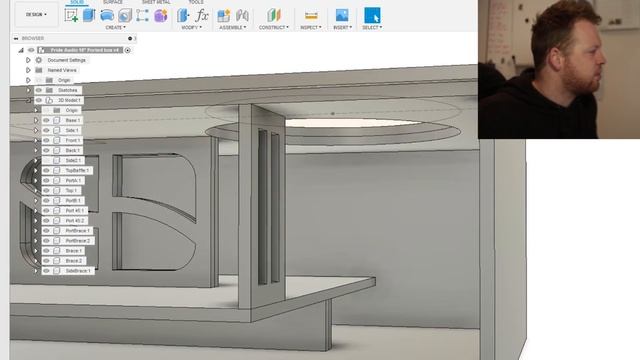The height and width of the screenshot is (360, 640).
Task: Hide the PortBrace:2 component
Action: point(46,241)
